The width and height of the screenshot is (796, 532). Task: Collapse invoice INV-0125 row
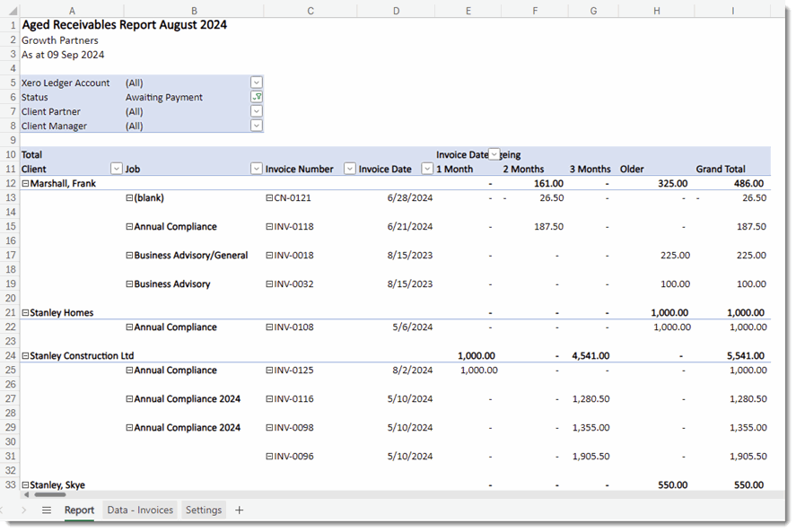[x=269, y=370]
